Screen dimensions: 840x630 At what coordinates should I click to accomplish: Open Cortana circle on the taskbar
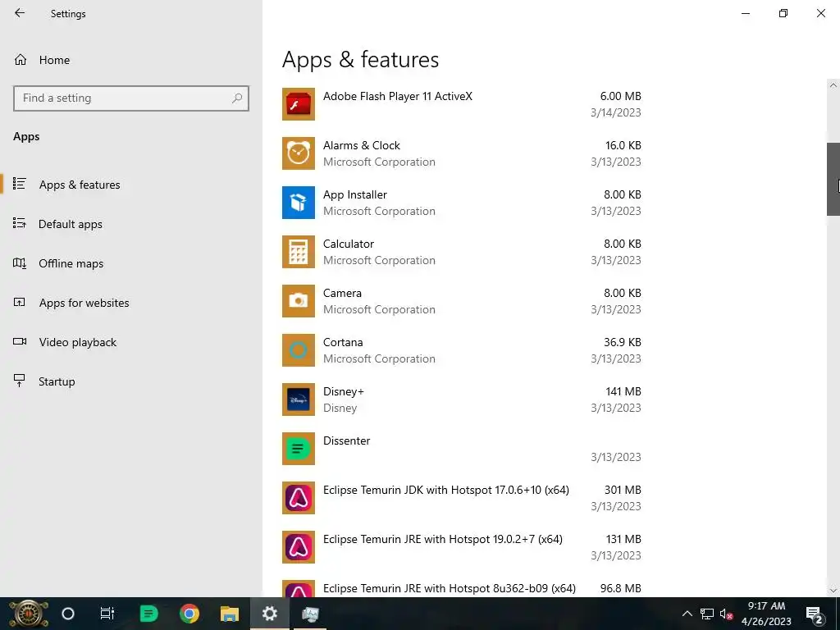click(67, 614)
